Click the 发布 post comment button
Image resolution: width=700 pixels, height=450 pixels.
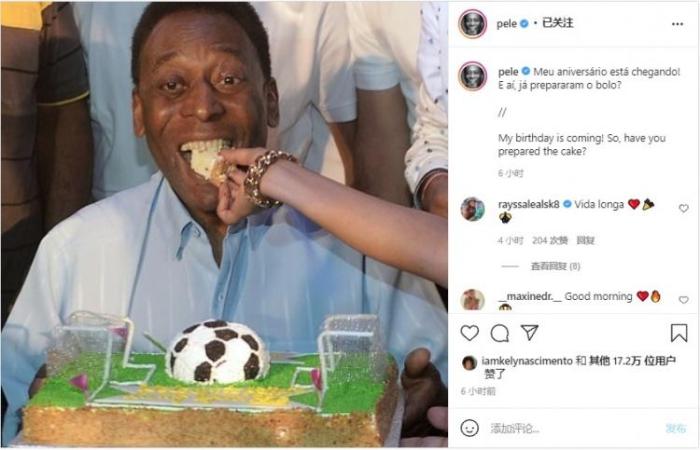pyautogui.click(x=676, y=428)
